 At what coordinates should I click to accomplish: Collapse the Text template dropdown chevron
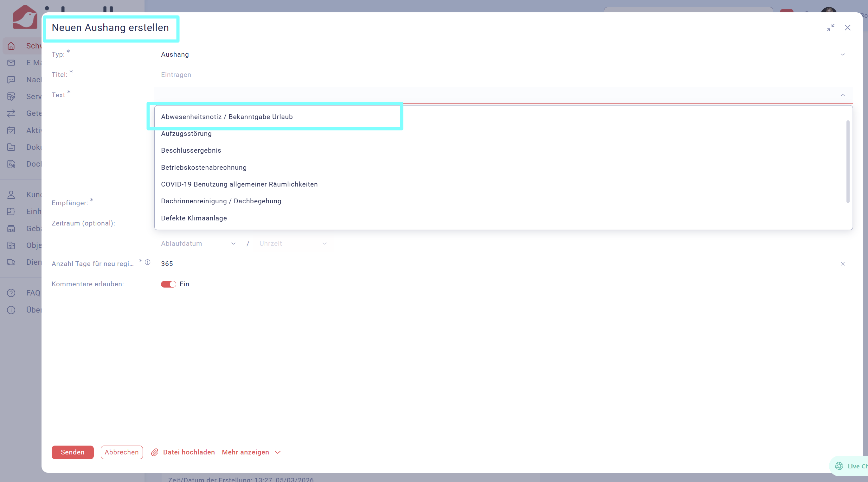842,95
